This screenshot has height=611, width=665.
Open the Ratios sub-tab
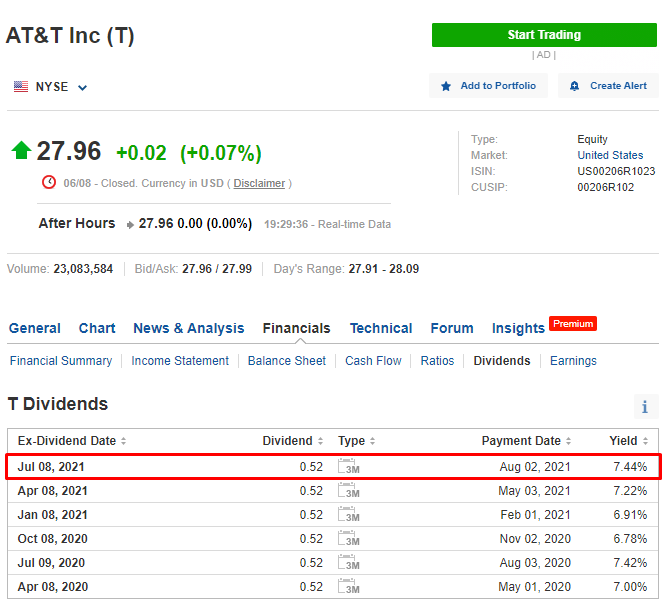[x=437, y=360]
